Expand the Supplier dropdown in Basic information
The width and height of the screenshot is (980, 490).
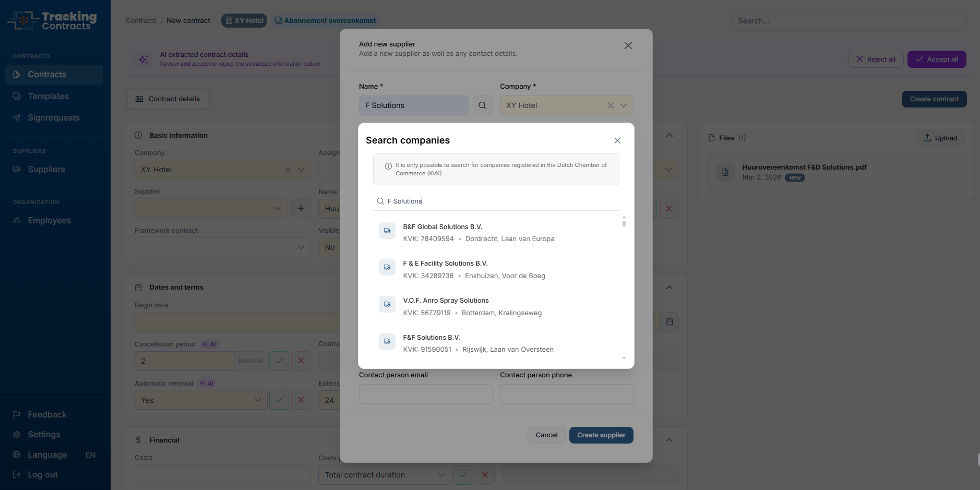coord(211,208)
